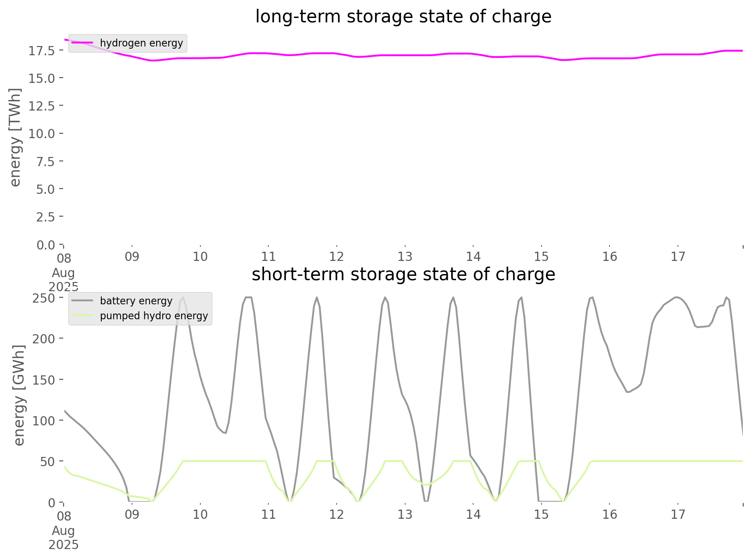Click the 'energy [GWh]' y-axis label
Screen dimensions: 752x560
point(19,395)
